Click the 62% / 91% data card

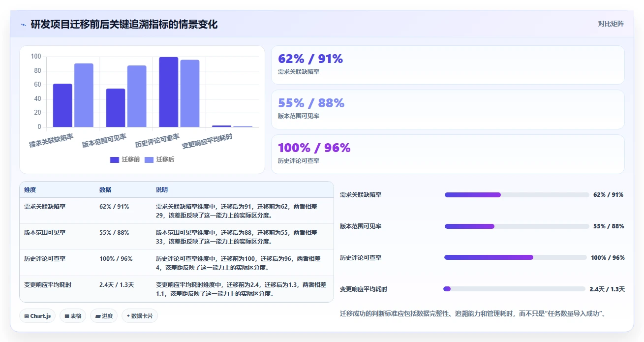[x=448, y=65]
